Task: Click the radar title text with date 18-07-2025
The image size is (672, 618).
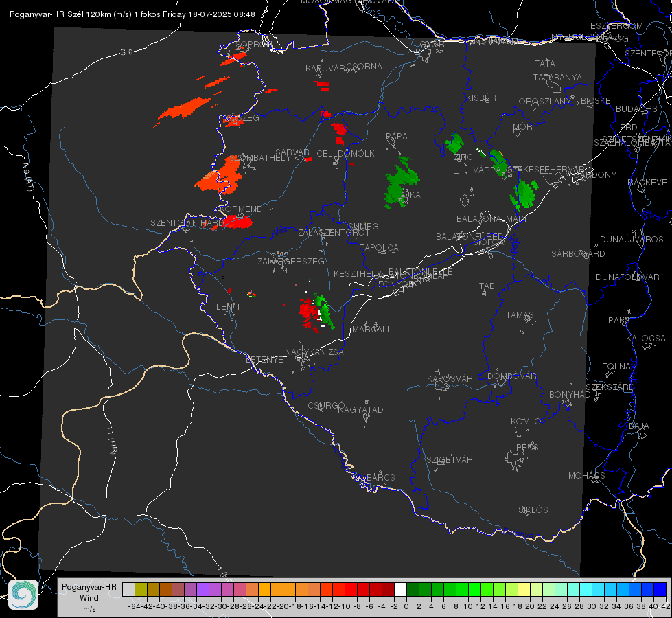Action: [x=132, y=14]
